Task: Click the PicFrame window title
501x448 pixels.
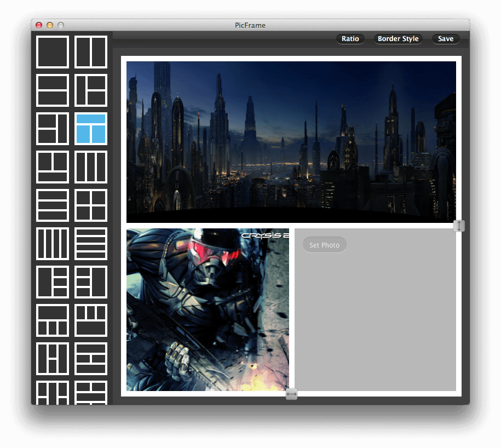Action: (250, 25)
